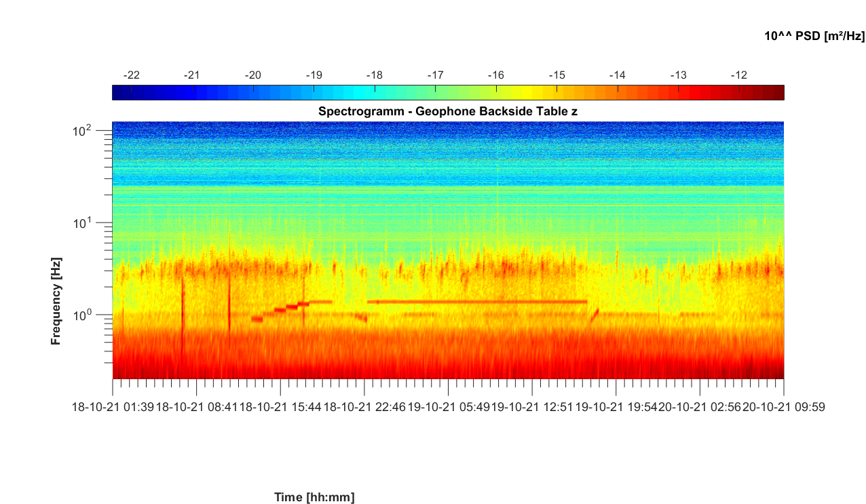Select the time tick label "18-10-21 22:46"
This screenshot has width=866, height=504.
click(365, 407)
